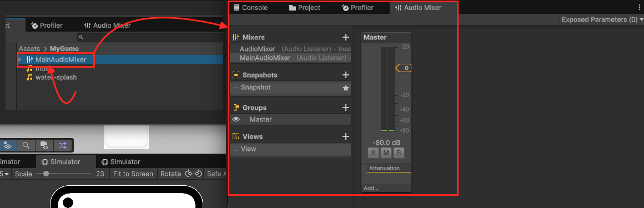The width and height of the screenshot is (644, 208).
Task: Click the magnifier search tool in scene overlay
Action: tap(26, 145)
